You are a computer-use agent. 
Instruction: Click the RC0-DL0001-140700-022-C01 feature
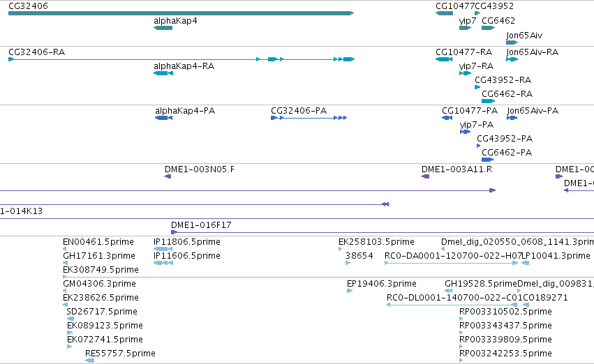click(x=452, y=305)
